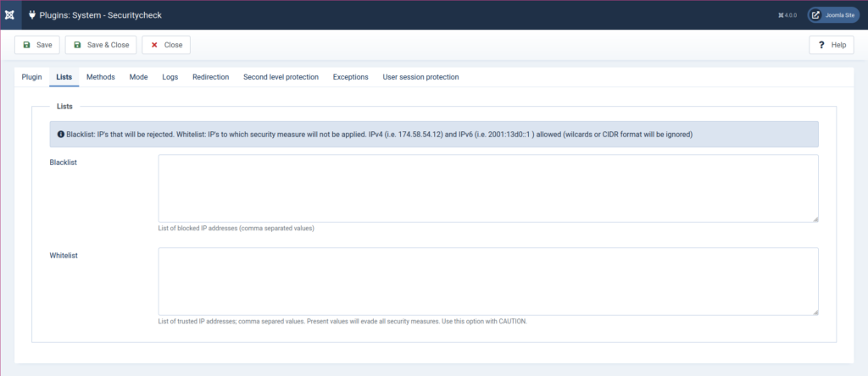Switch to the Plugin tab

31,77
